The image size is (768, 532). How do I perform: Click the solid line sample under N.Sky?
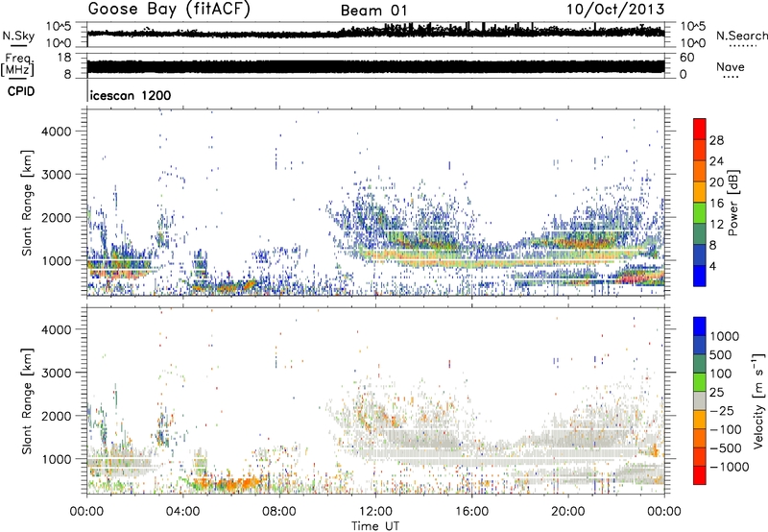pyautogui.click(x=18, y=46)
